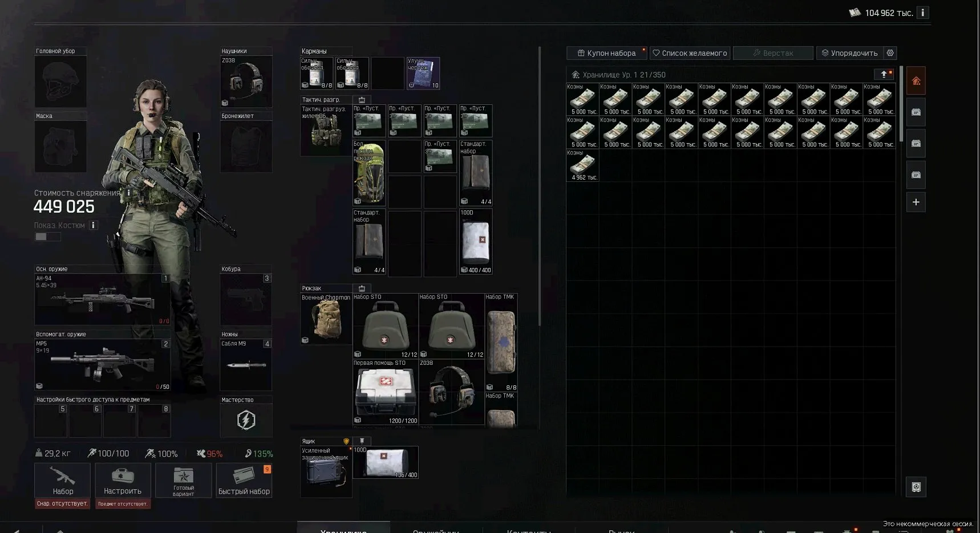
Task: Click the storage grid vertical scrollbar
Action: coord(901,104)
